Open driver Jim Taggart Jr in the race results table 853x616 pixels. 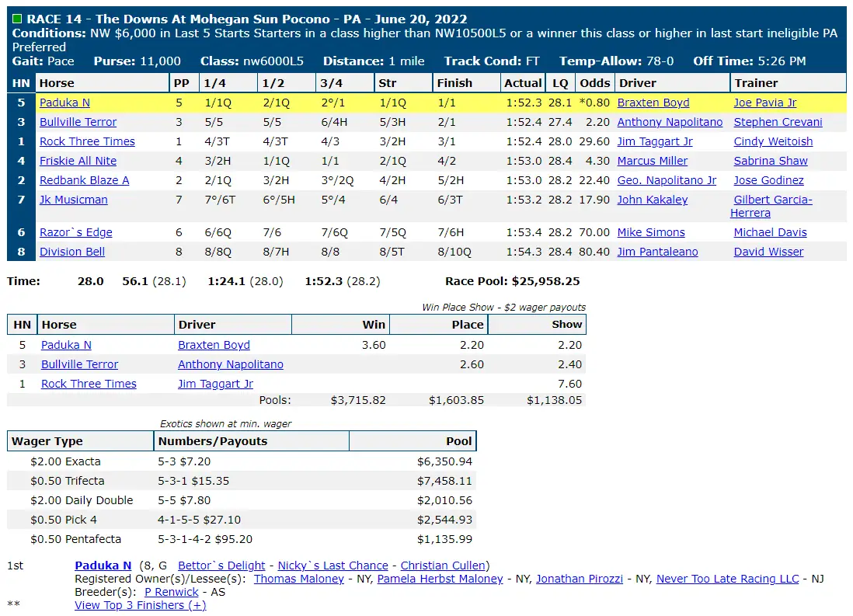[655, 141]
